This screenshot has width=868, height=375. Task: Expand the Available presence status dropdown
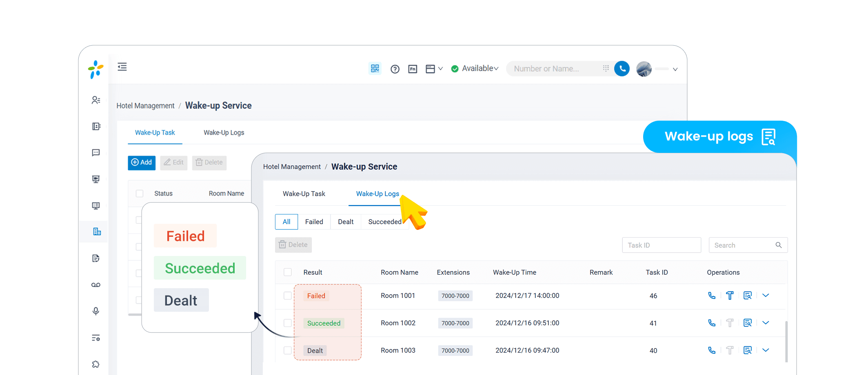[x=475, y=68]
